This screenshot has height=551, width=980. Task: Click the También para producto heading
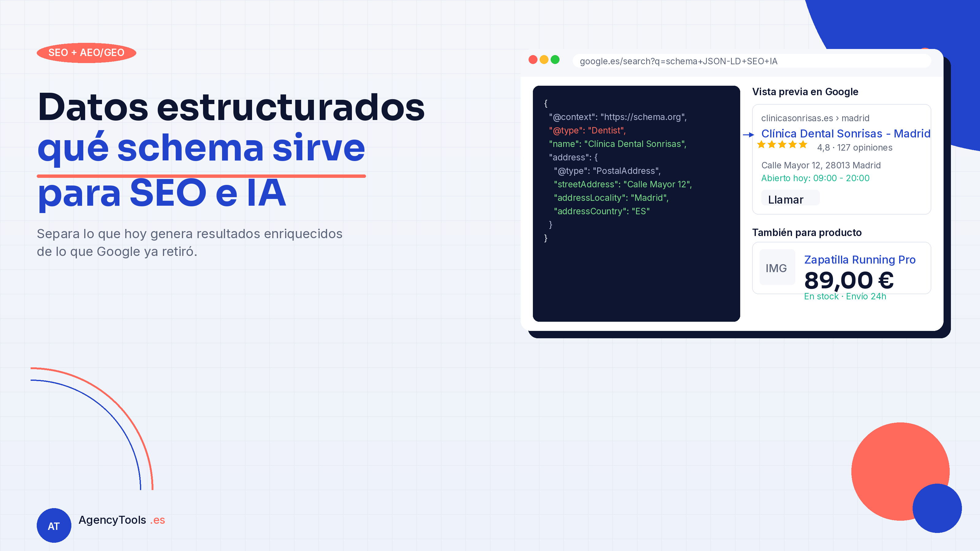point(807,232)
